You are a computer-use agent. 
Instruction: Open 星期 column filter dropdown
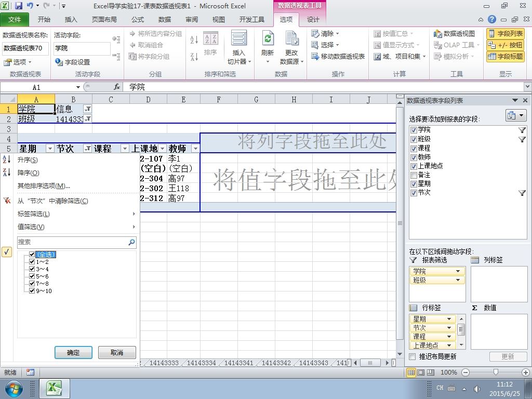point(50,148)
